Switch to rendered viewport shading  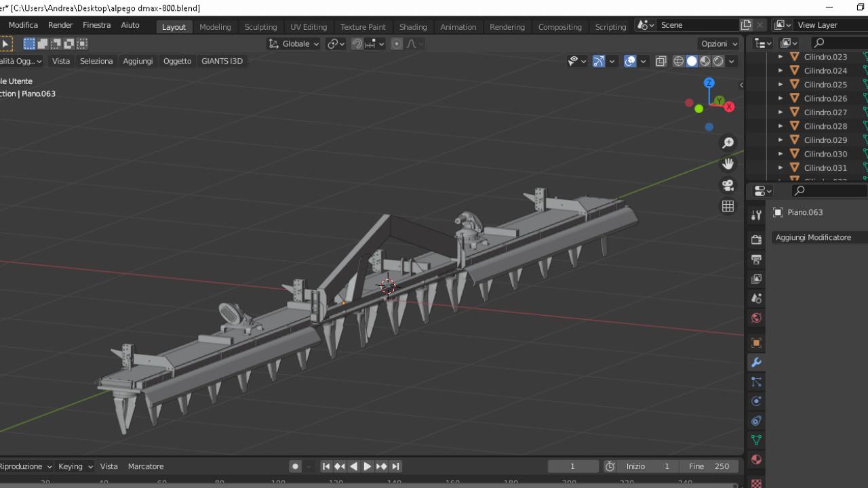point(717,61)
